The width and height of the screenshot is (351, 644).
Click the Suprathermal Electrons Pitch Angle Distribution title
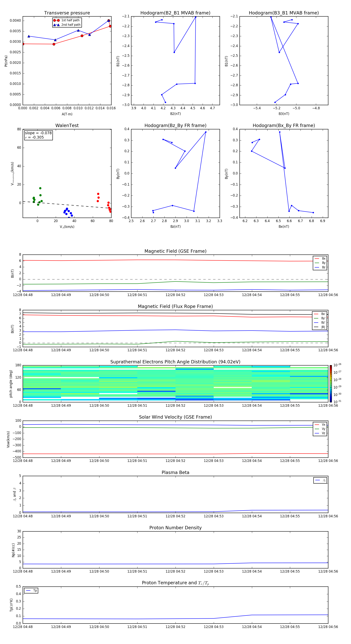point(175,362)
